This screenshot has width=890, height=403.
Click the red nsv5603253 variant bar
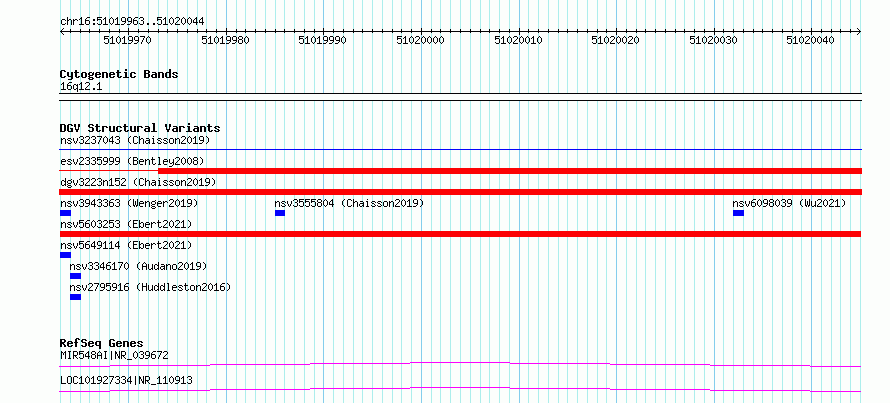tap(461, 234)
